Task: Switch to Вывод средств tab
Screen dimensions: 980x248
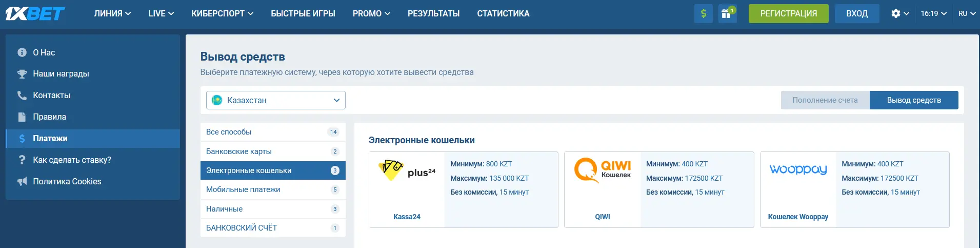Action: 914,100
